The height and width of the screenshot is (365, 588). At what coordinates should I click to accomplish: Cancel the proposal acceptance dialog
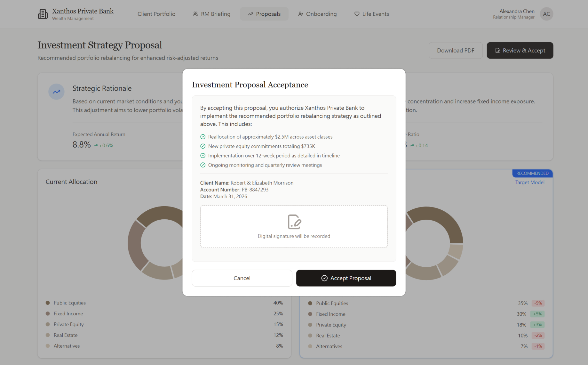click(x=242, y=278)
